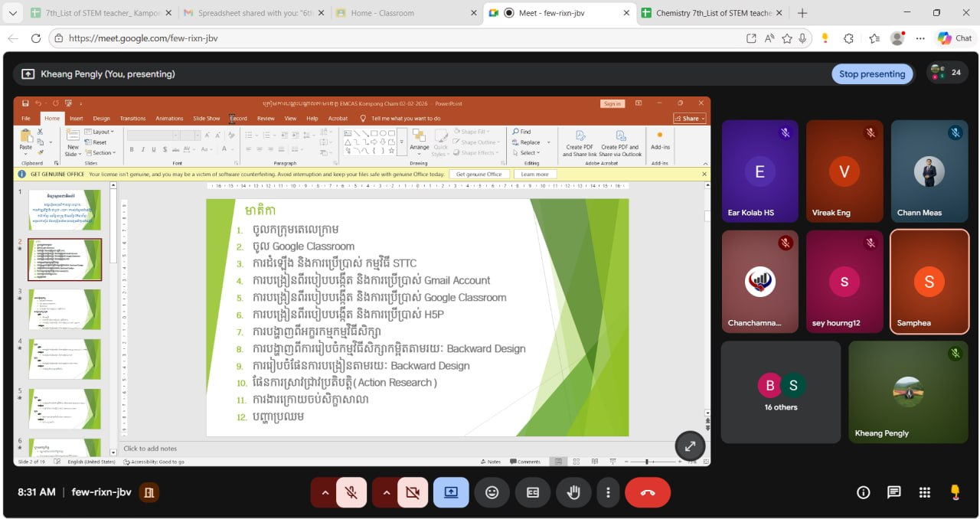Expand the video settings arrow beside the camera

click(386, 493)
